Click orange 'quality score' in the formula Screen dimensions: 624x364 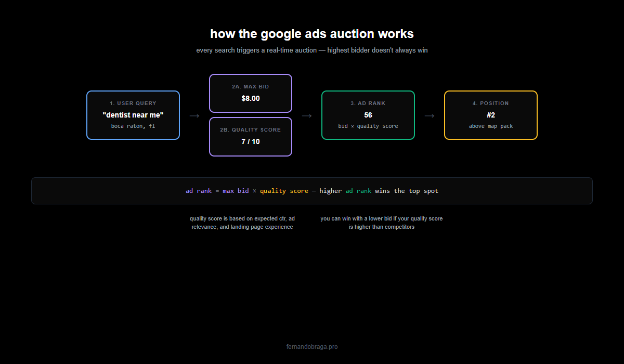[284, 191]
